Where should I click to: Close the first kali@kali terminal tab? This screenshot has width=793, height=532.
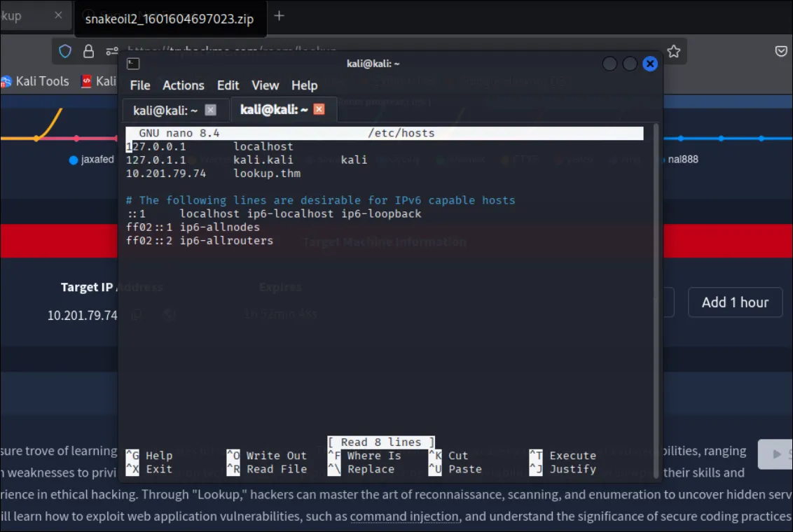[x=210, y=110]
